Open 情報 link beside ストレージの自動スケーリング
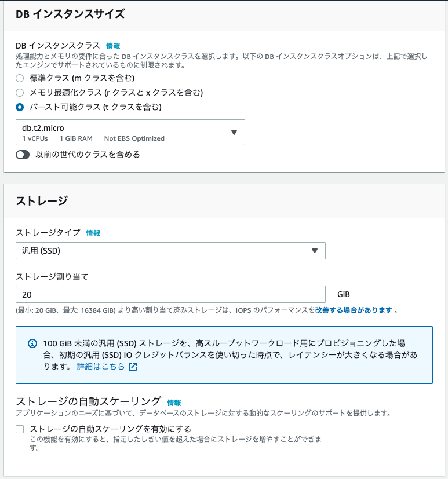The width and height of the screenshot is (448, 479). (174, 403)
